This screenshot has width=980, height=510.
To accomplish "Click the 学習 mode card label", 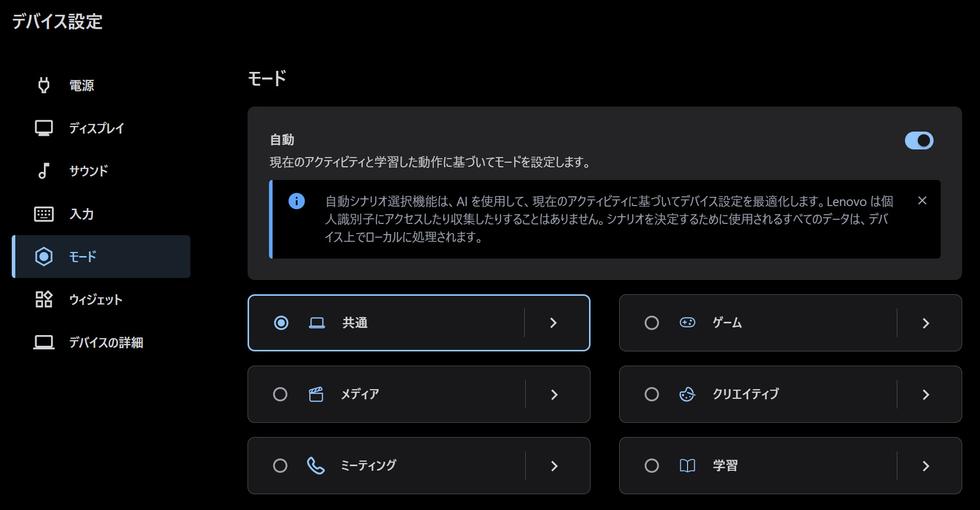I will click(725, 466).
